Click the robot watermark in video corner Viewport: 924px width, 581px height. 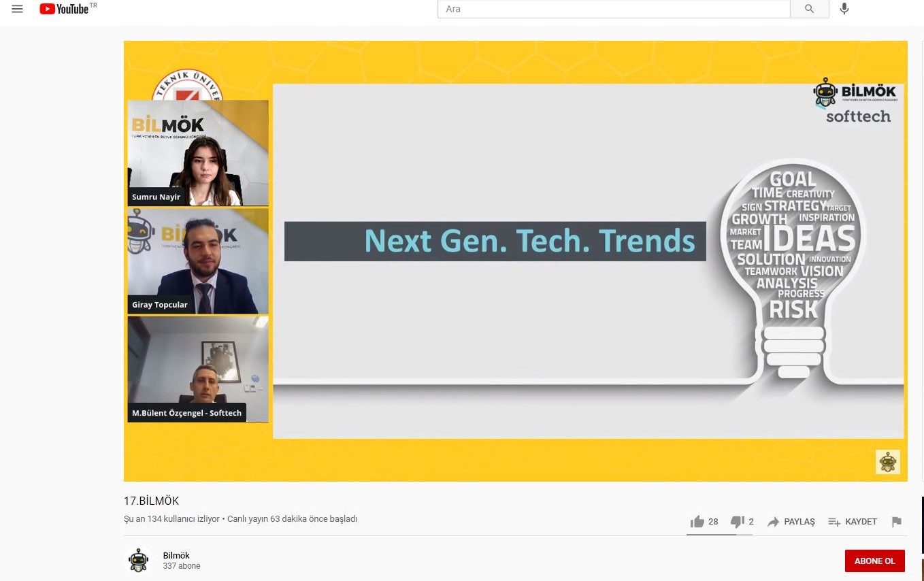coord(887,462)
